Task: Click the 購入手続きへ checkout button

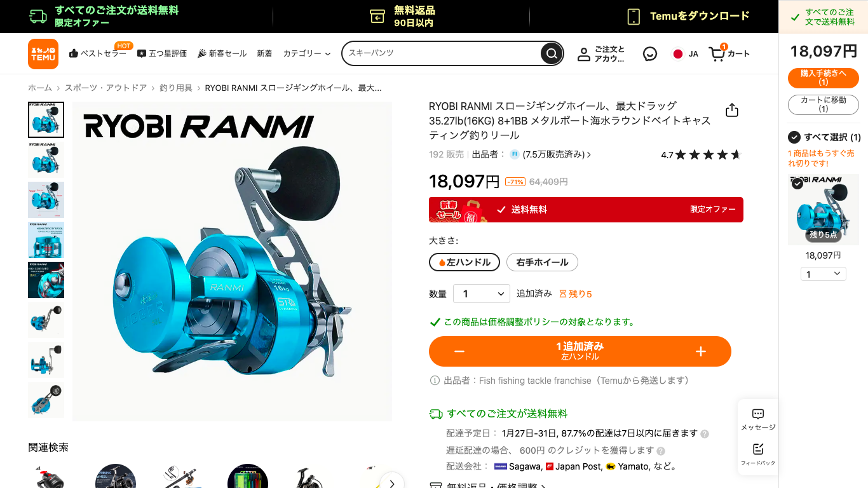Action: coord(823,78)
